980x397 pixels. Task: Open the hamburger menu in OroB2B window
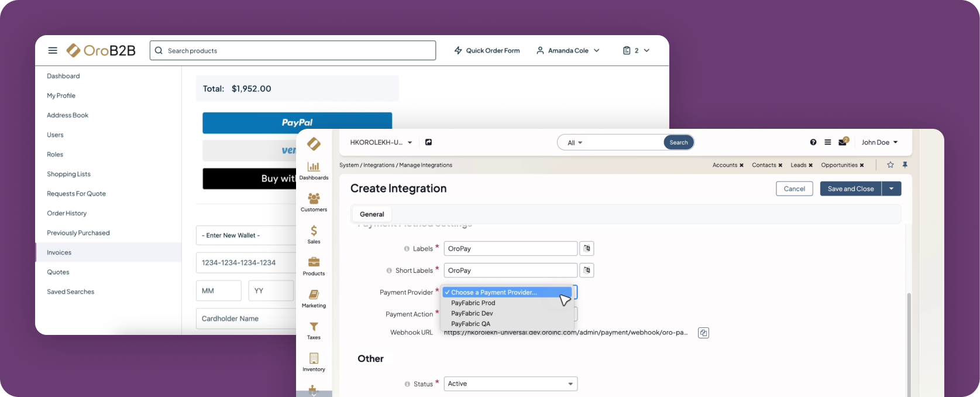pos(53,50)
